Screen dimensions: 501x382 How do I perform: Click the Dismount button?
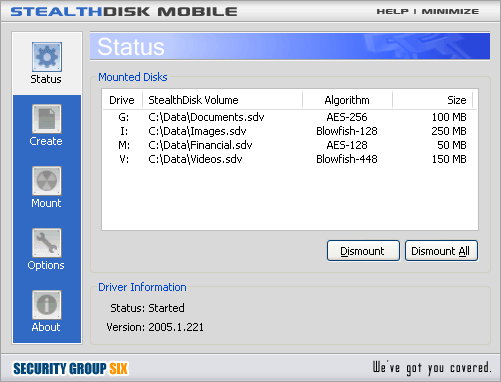pos(363,251)
